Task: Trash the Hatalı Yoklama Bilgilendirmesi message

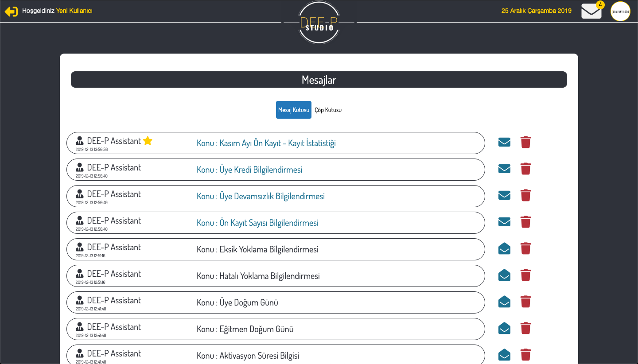Action: pyautogui.click(x=525, y=275)
